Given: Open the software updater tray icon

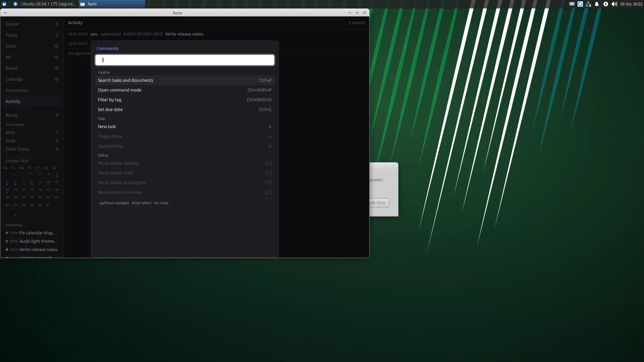Looking at the screenshot, I should (580, 4).
